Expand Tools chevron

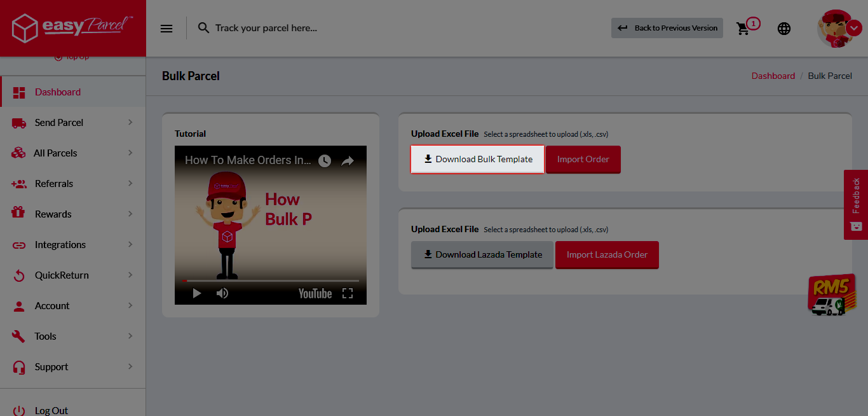130,336
